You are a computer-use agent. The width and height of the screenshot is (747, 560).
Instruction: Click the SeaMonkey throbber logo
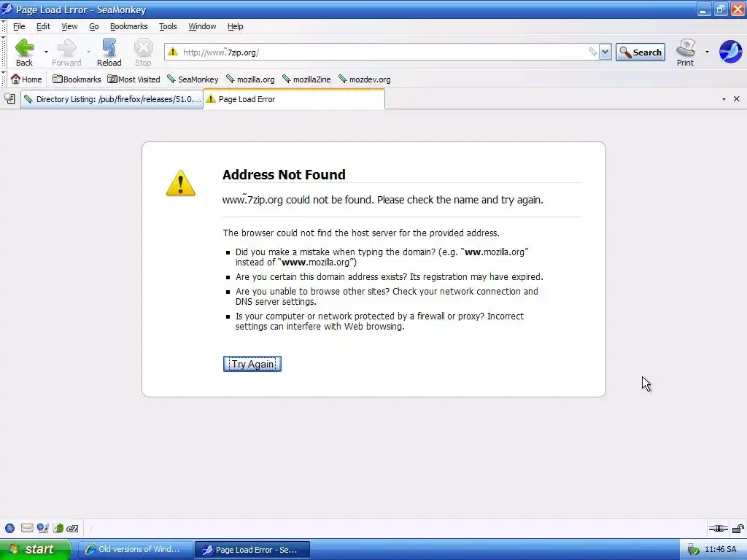pyautogui.click(x=730, y=52)
